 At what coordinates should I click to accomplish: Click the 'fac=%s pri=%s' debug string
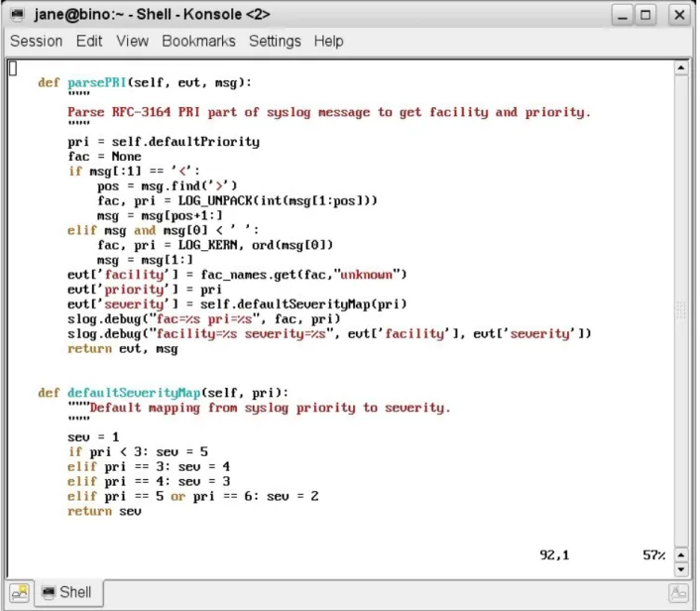click(204, 319)
